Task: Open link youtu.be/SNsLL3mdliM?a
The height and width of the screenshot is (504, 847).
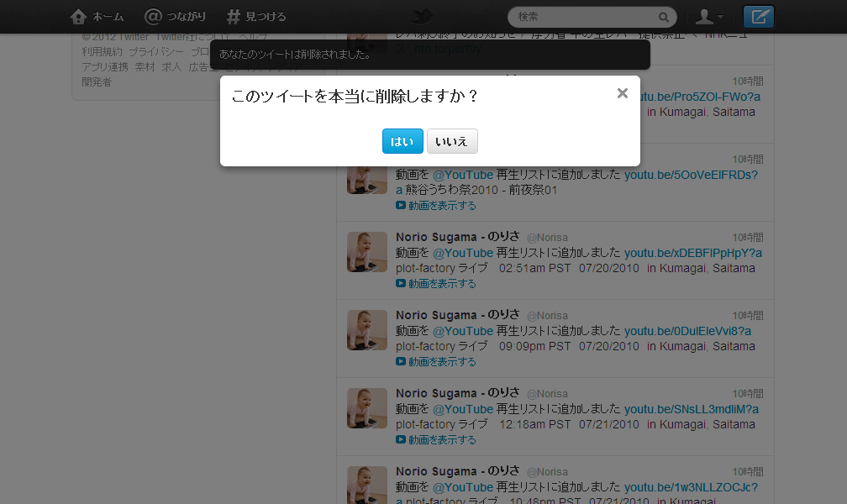Action: click(x=692, y=409)
